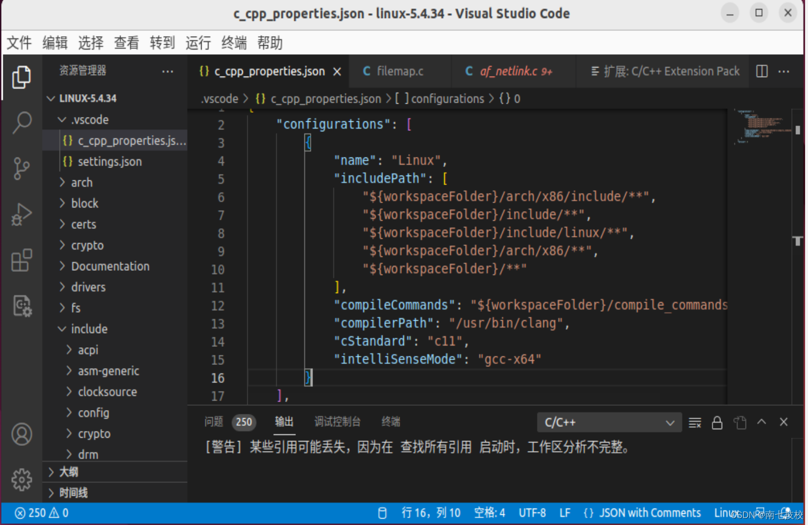The width and height of the screenshot is (812, 525).
Task: Clear the Output panel using its clear icon
Action: point(695,422)
